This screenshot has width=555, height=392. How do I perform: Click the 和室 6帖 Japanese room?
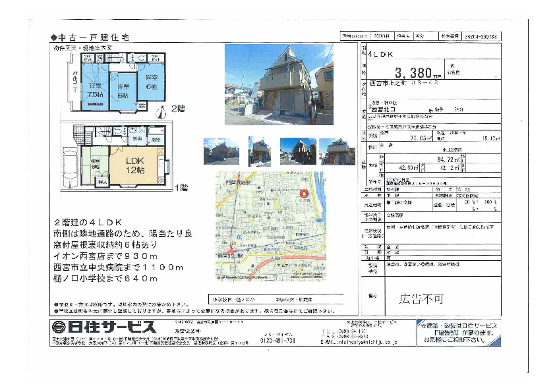95,165
